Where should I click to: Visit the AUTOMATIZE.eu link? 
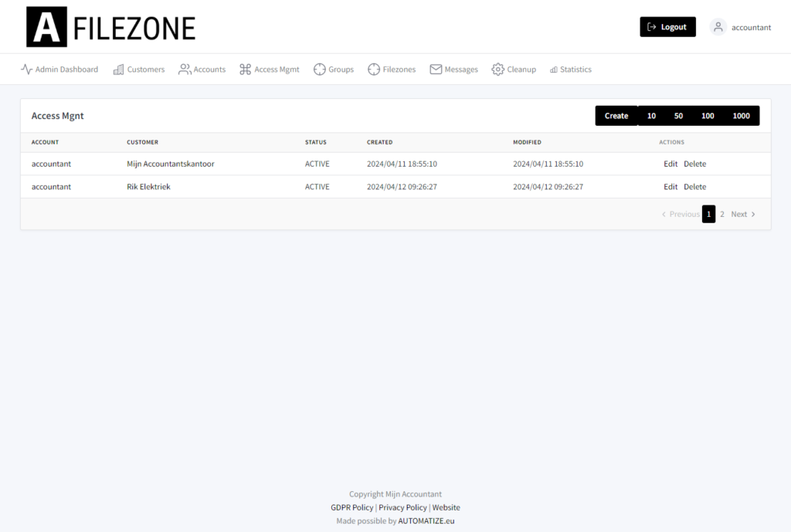[426, 521]
